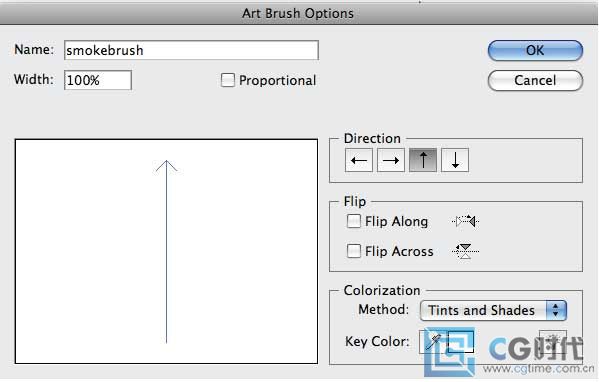599x382 pixels.
Task: Click the Width 100% input field
Action: [98, 80]
